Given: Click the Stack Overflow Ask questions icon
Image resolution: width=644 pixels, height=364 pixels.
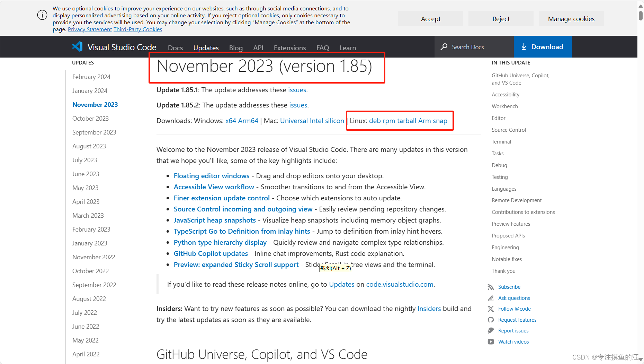Looking at the screenshot, I should 491,298.
